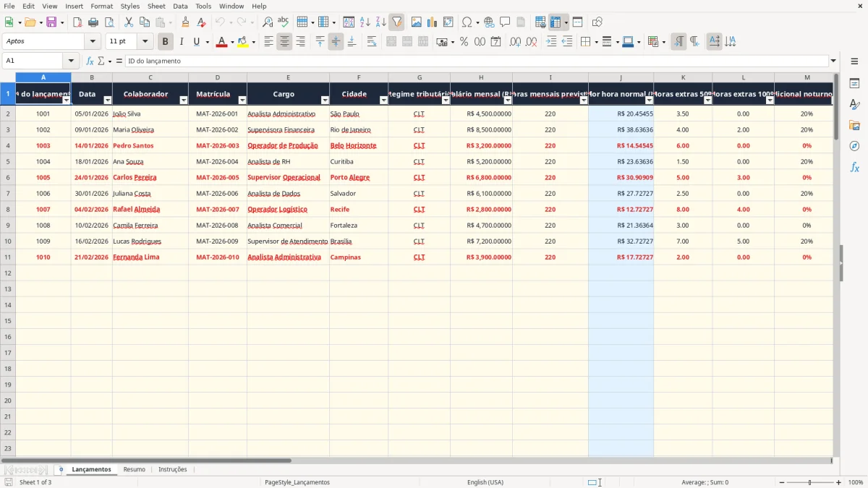Image resolution: width=868 pixels, height=488 pixels.
Task: Open the Cidade column filter dropdown
Action: [x=383, y=100]
